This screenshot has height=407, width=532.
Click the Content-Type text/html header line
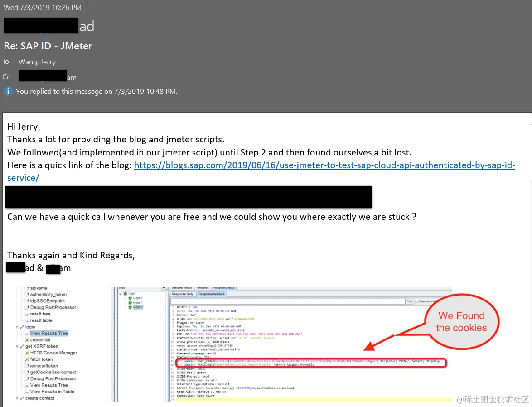pyautogui.click(x=208, y=349)
